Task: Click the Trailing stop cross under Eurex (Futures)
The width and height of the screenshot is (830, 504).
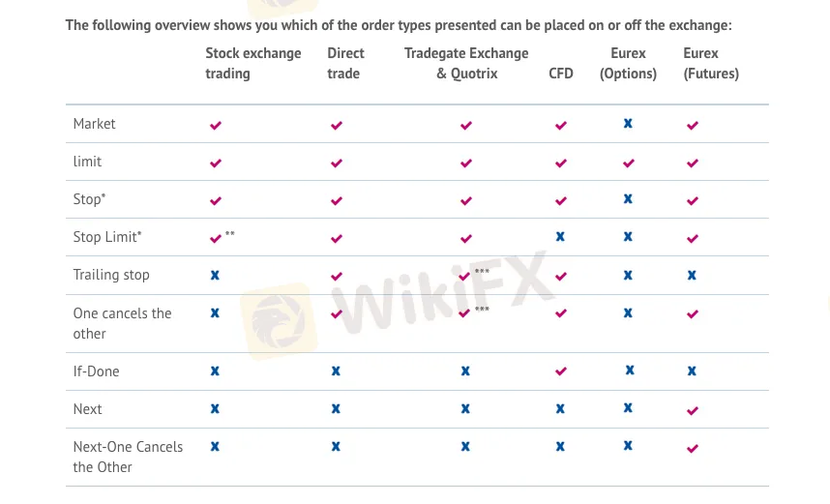Action: [692, 275]
